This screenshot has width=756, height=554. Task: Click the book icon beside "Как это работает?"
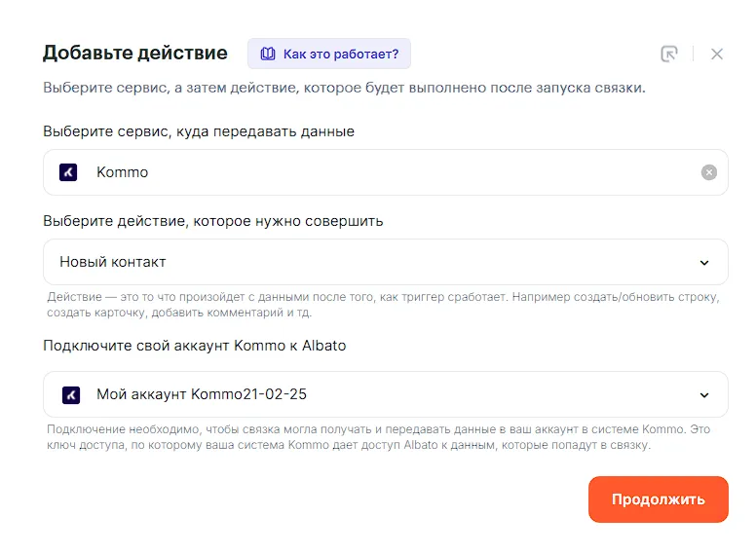point(267,54)
